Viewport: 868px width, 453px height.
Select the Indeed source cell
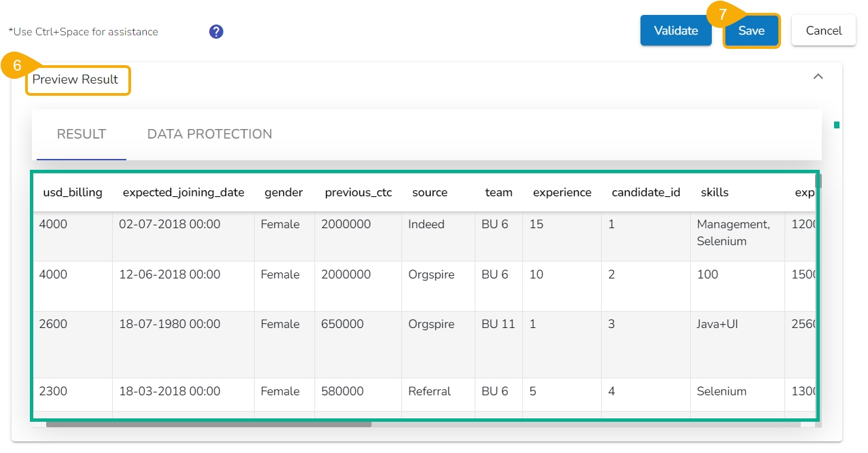click(427, 224)
